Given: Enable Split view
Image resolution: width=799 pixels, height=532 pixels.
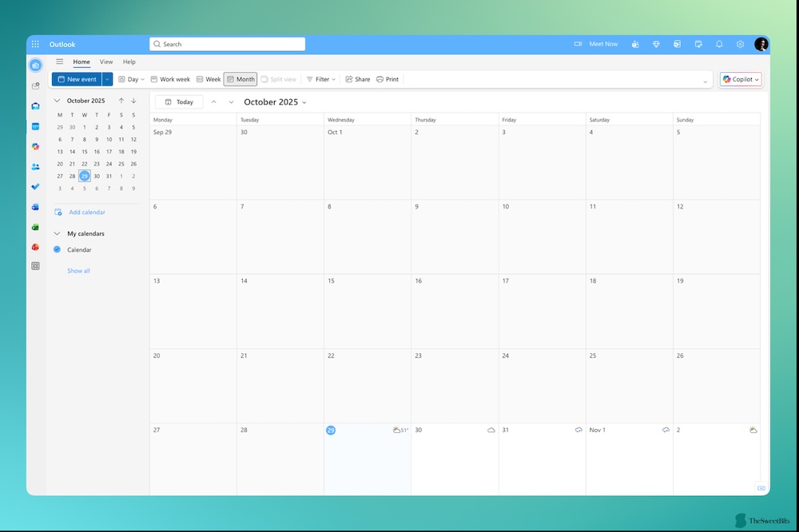Looking at the screenshot, I should (x=278, y=79).
